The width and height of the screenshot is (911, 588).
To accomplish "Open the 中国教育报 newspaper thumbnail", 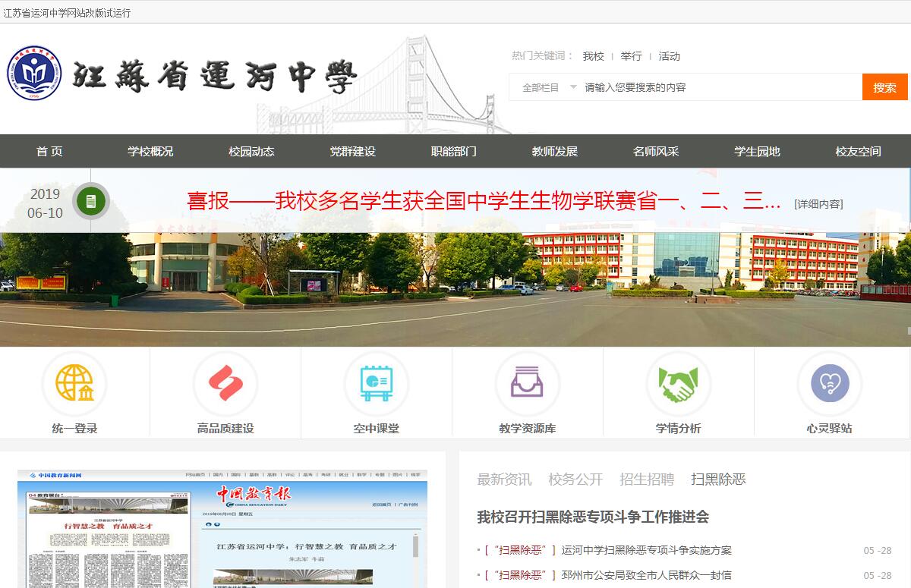I will [222, 529].
